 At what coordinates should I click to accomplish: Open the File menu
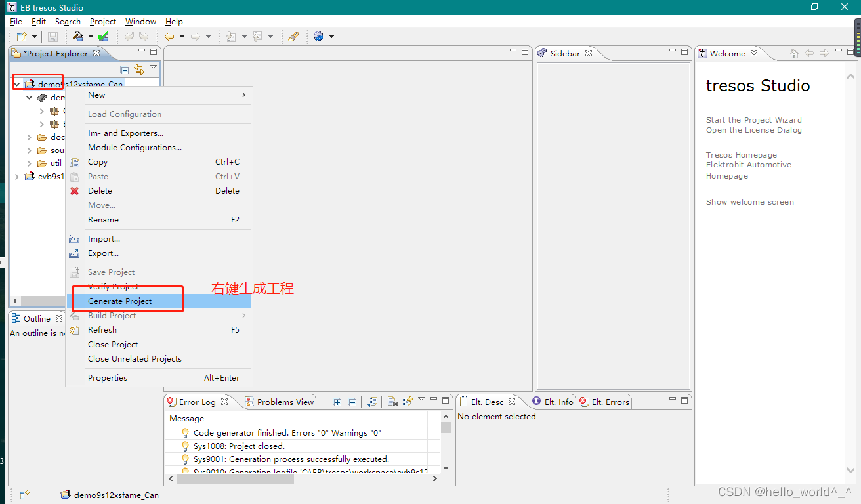[16, 22]
